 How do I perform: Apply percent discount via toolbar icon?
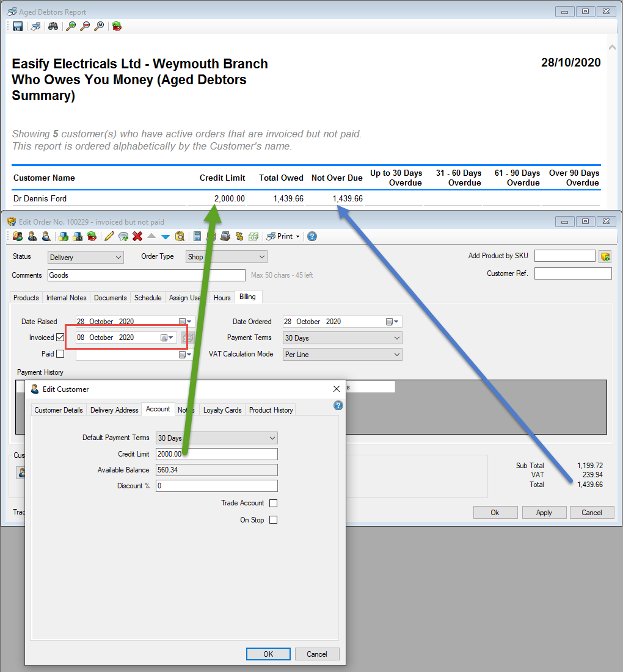(238, 236)
